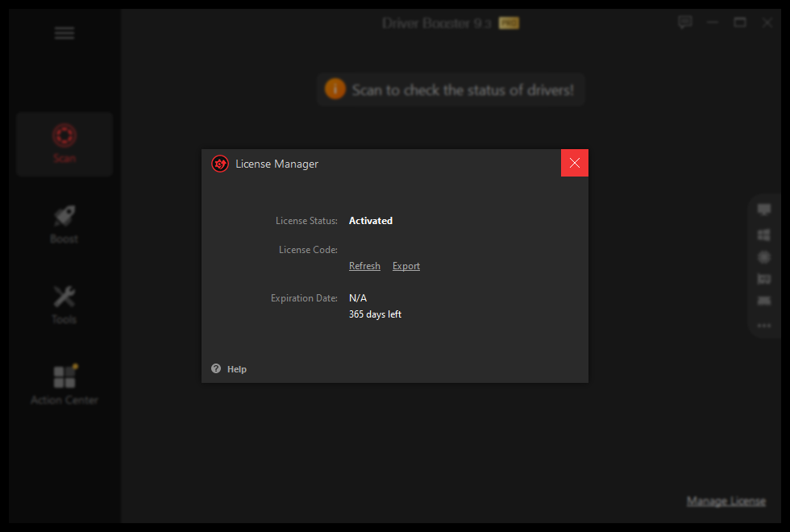This screenshot has width=790, height=532.
Task: Open Help in License Manager dialog
Action: (x=237, y=369)
